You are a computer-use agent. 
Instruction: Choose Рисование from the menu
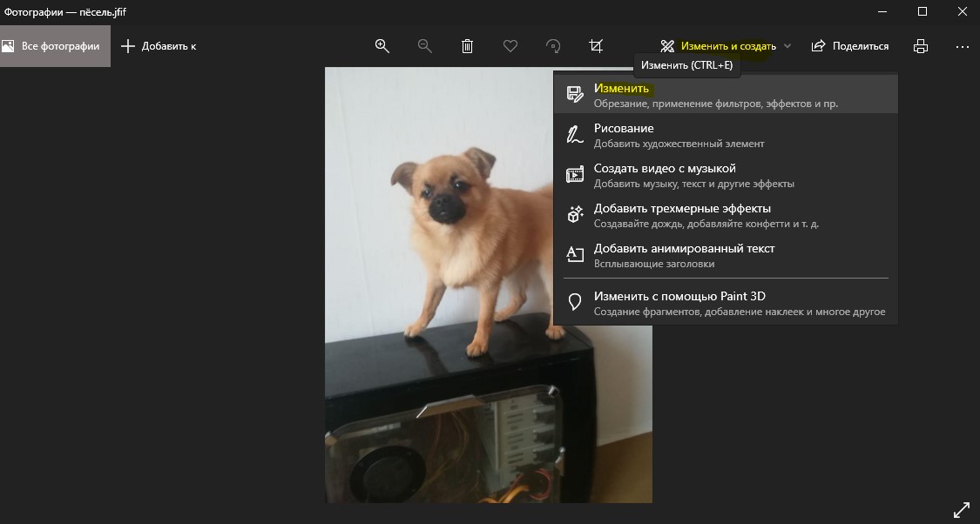tap(726, 135)
